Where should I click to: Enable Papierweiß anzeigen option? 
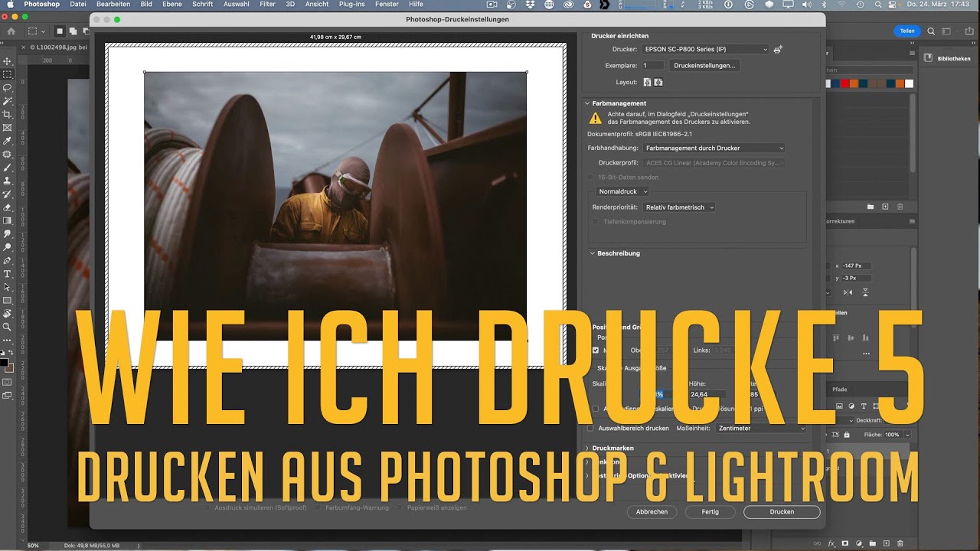tap(401, 507)
